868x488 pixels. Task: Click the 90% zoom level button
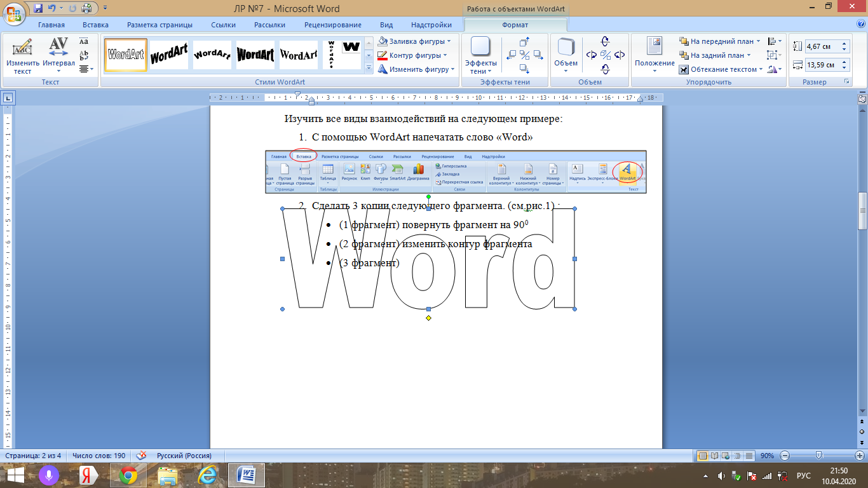[x=767, y=456]
